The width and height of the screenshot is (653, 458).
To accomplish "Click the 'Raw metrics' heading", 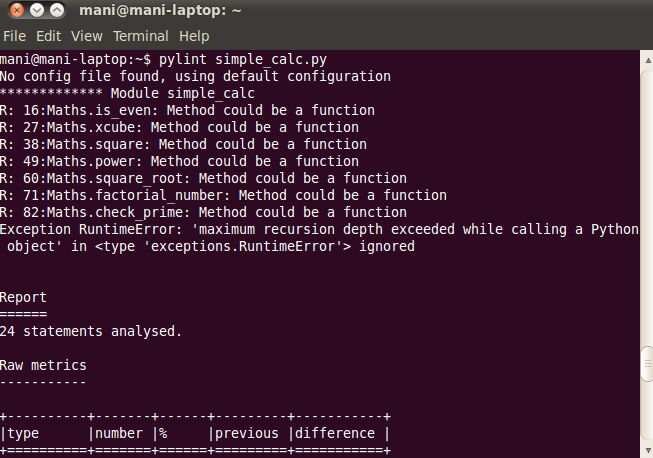I will pyautogui.click(x=43, y=365).
